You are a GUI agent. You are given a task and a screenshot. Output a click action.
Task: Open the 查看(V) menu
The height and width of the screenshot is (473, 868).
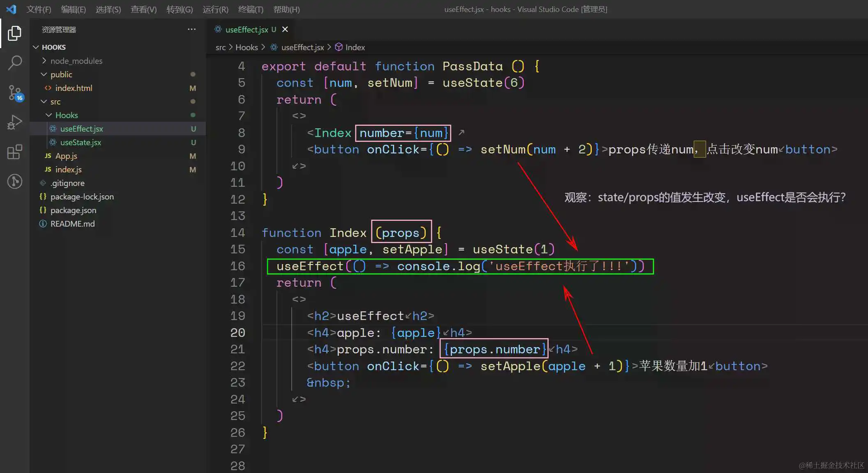coord(144,9)
